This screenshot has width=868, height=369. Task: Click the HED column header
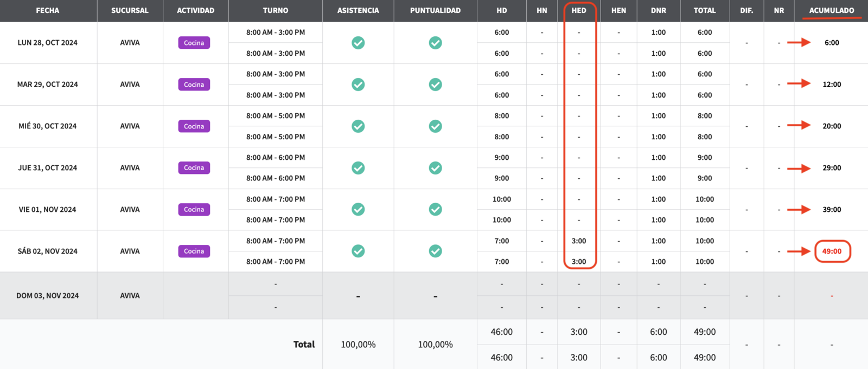(x=579, y=10)
